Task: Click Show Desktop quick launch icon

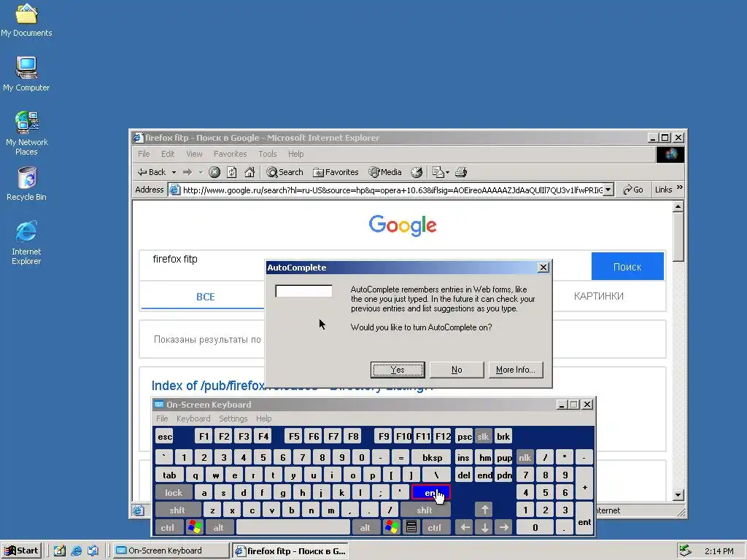Action: [x=59, y=551]
